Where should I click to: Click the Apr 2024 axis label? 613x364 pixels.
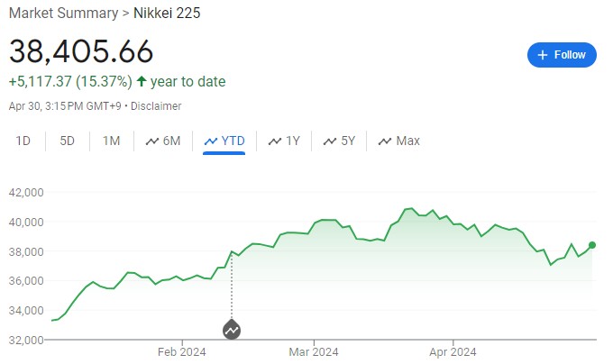(x=452, y=352)
